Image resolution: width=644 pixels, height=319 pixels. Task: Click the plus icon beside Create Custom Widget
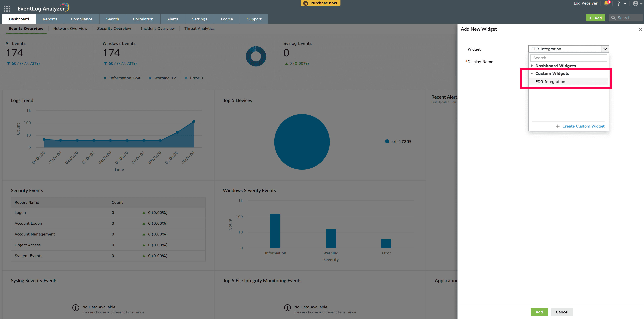pos(557,126)
